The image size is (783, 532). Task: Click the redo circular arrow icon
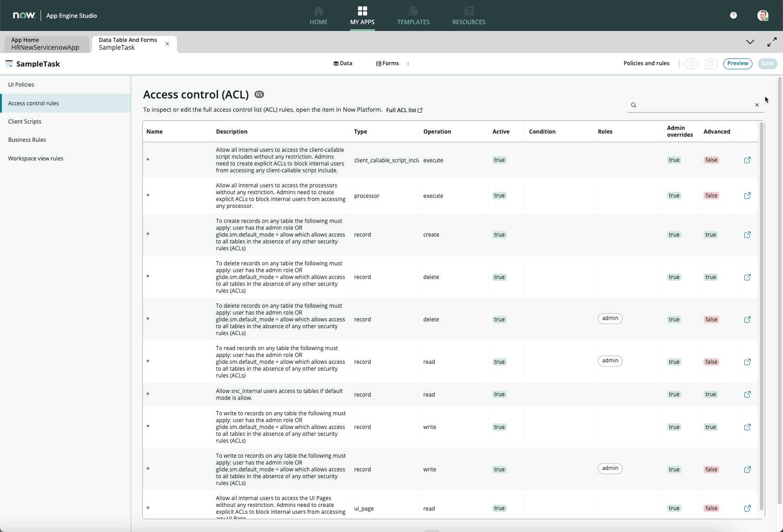tap(710, 64)
